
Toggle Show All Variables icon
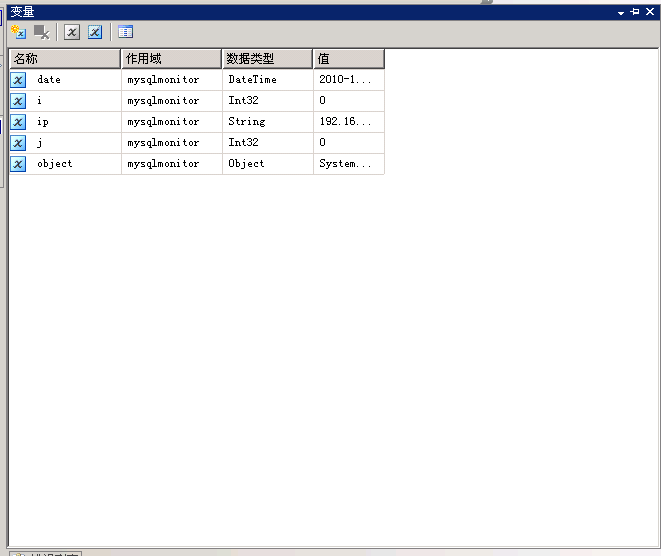95,32
